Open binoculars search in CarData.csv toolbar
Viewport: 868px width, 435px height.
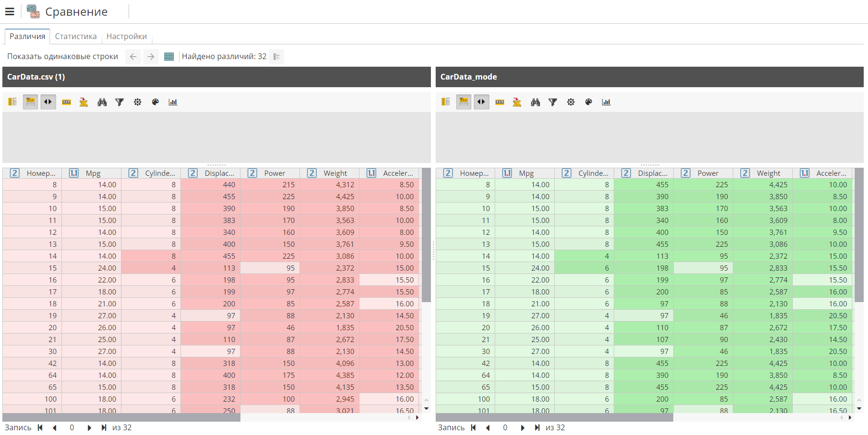[x=102, y=102]
